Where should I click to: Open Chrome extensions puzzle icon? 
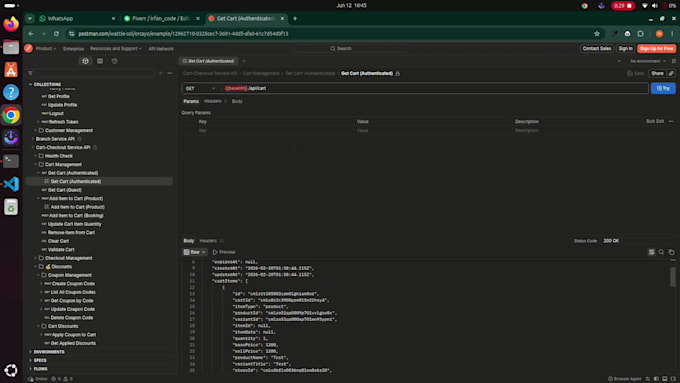click(x=641, y=33)
